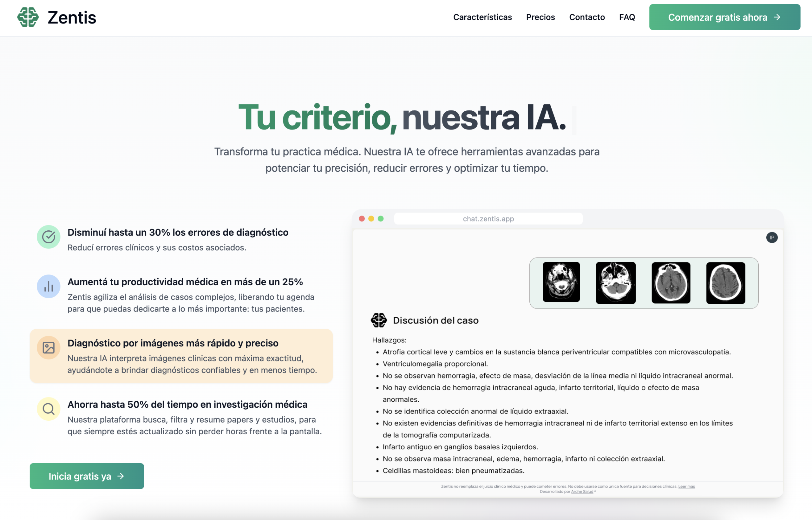Viewport: 812px width, 520px height.
Task: Click the orange image diagnosis icon
Action: 49,347
